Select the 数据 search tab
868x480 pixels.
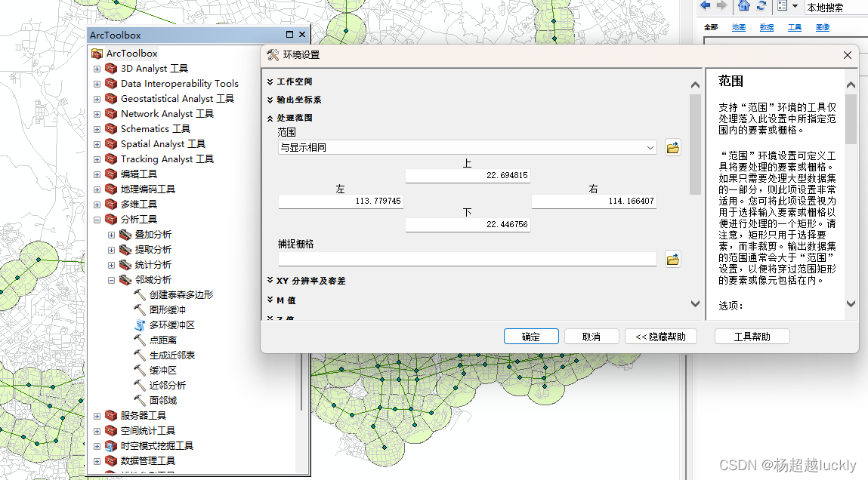(x=767, y=27)
